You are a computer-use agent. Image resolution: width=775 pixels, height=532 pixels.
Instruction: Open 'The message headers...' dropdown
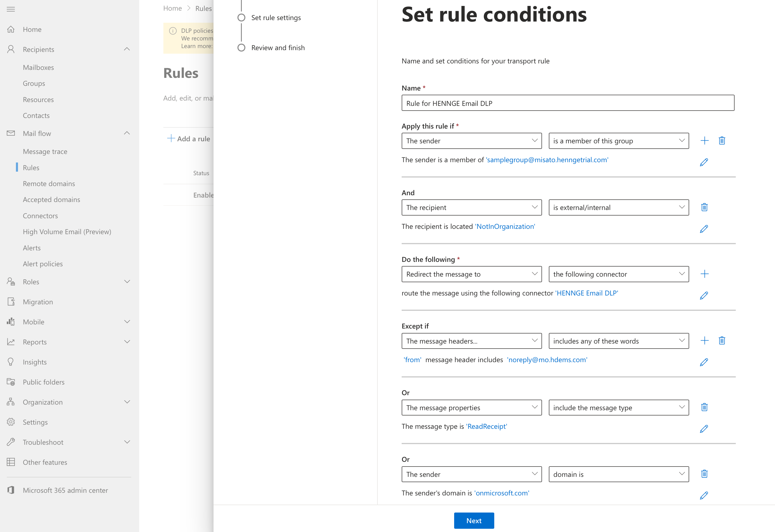471,341
